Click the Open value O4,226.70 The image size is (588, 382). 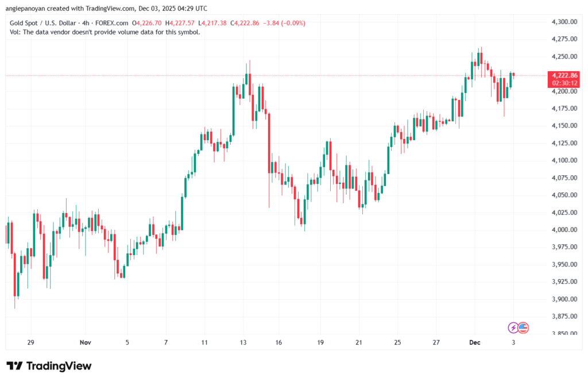pos(147,23)
